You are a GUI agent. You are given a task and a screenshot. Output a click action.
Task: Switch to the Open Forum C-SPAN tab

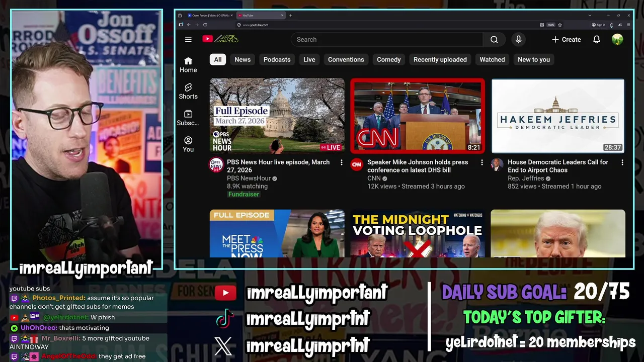coord(209,16)
